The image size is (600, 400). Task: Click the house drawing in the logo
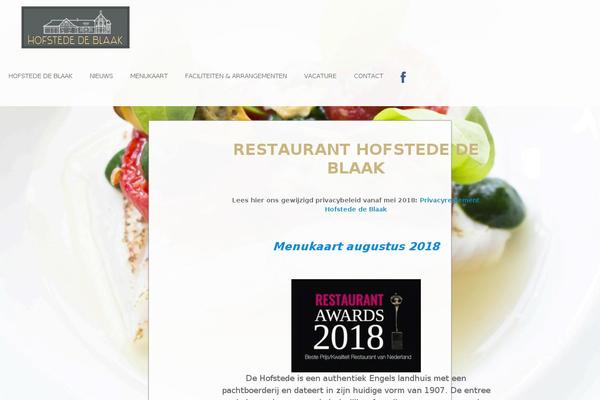(x=77, y=23)
